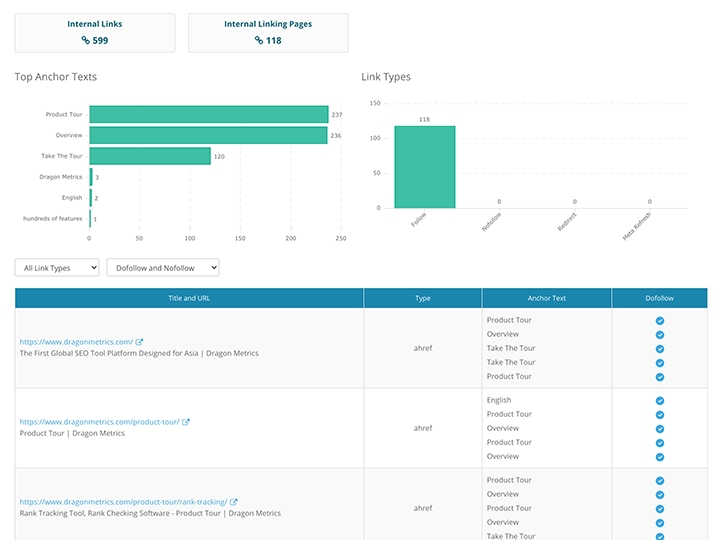Click first dofollow check icon in homepage row
The image size is (720, 540).
(x=660, y=321)
